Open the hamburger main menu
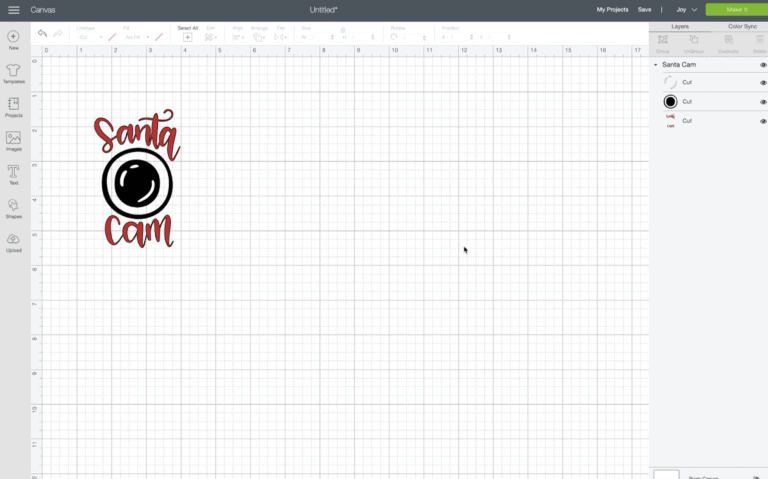Screen dimensions: 768x479 [14, 9]
